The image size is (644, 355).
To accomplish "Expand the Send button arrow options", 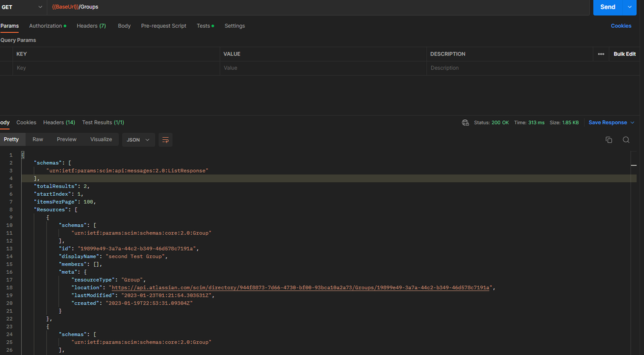I will pyautogui.click(x=630, y=7).
